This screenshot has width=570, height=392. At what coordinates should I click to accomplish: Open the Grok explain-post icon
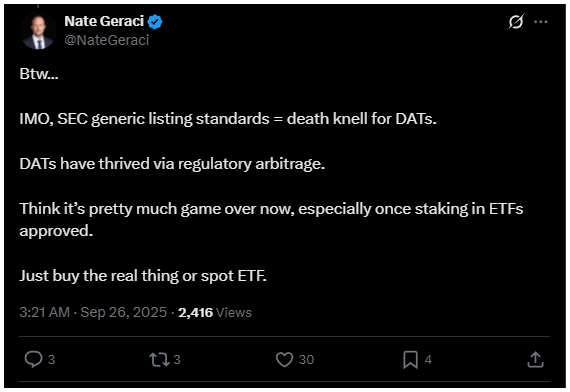coord(516,22)
